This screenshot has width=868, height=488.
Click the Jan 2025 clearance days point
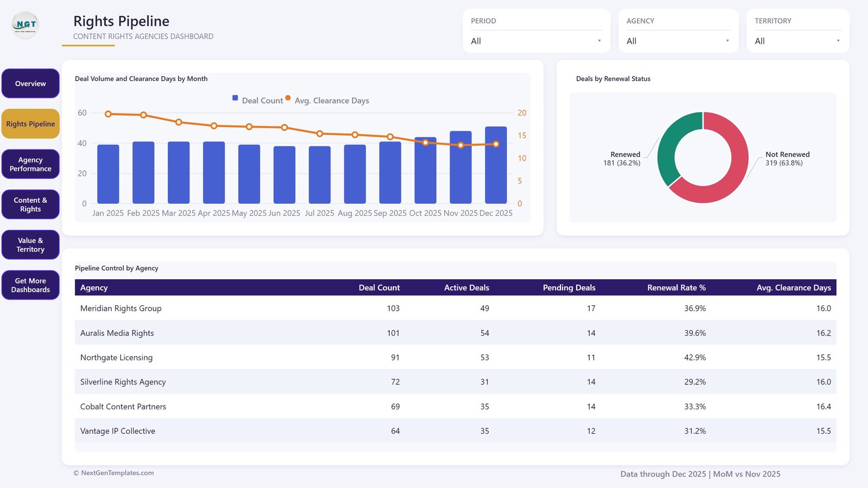(108, 114)
